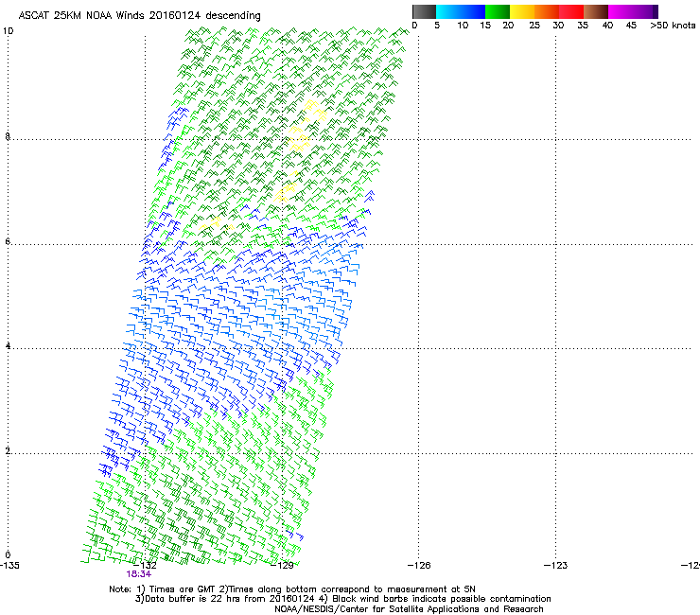Click the '25' legend scale number
The image size is (700, 615).
[x=534, y=26]
